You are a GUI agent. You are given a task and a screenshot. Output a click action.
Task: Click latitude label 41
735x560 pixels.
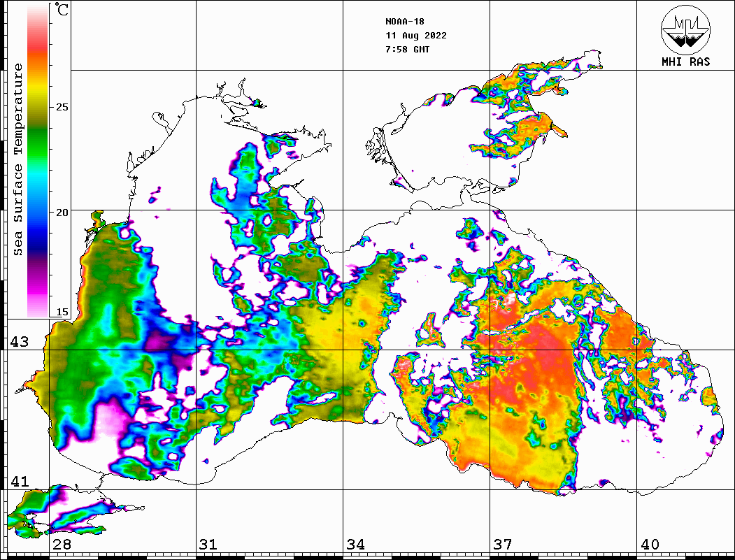click(x=19, y=481)
